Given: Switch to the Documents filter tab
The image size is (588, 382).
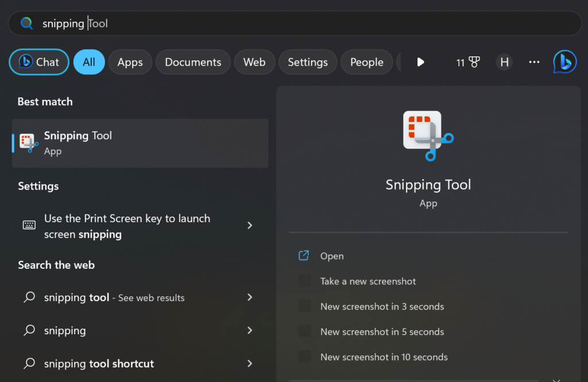Looking at the screenshot, I should point(192,62).
